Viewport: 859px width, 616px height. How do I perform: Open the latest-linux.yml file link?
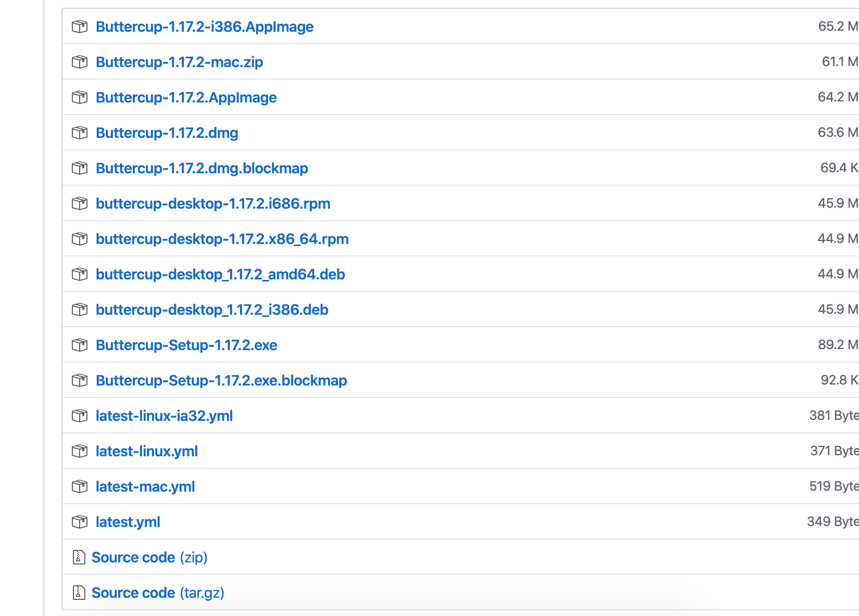pyautogui.click(x=147, y=451)
